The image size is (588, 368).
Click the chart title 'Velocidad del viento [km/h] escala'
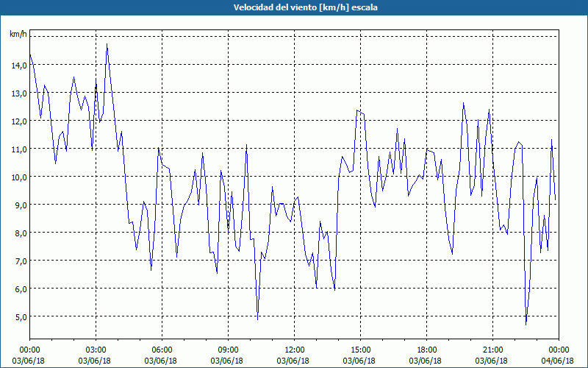305,7
